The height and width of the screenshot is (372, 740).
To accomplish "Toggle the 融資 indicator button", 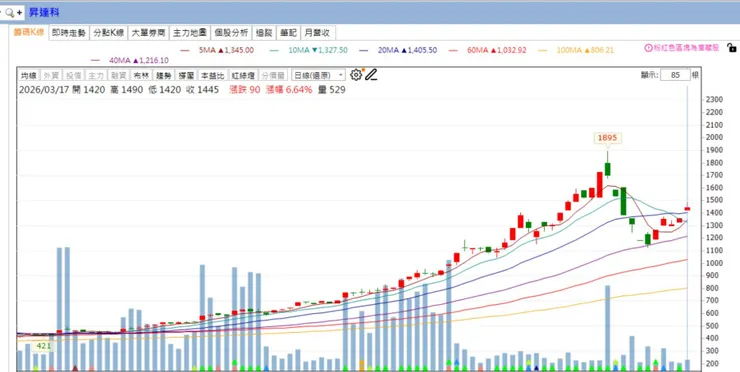I will pyautogui.click(x=118, y=75).
